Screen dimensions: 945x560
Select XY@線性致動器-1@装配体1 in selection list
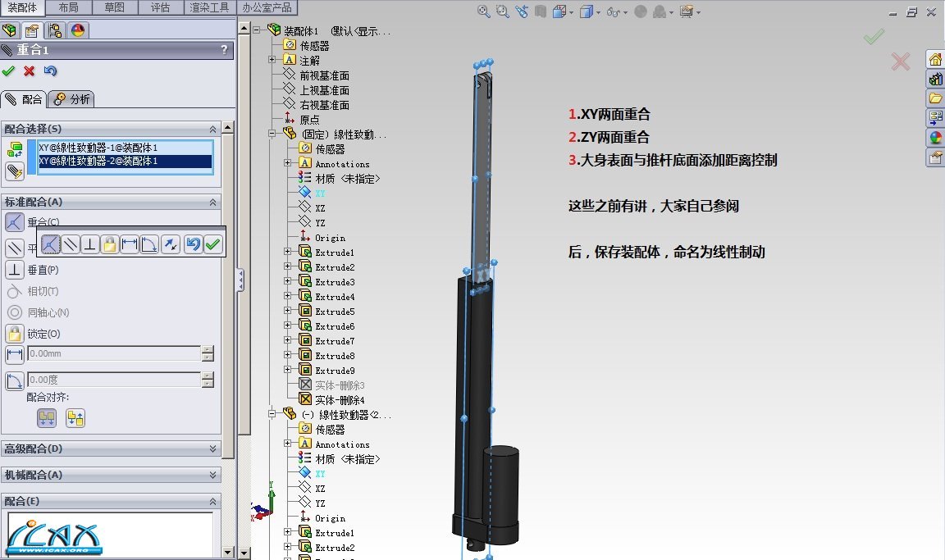point(125,148)
